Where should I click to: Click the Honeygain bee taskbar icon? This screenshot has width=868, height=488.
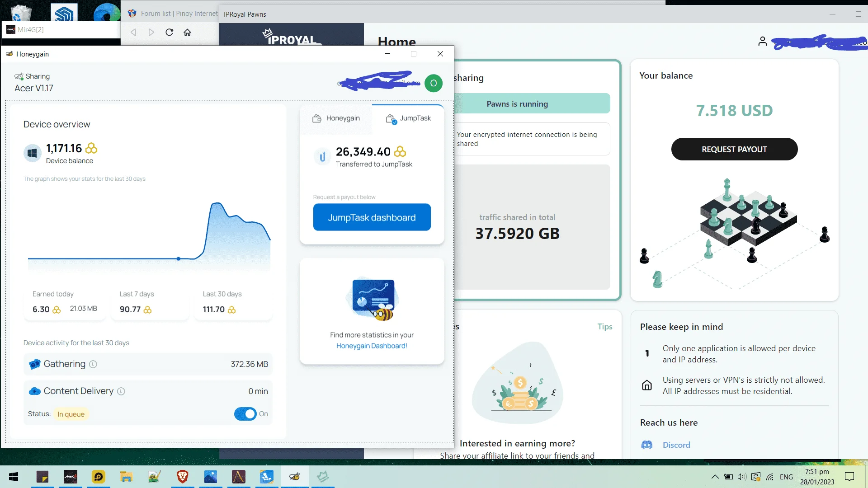coord(295,477)
